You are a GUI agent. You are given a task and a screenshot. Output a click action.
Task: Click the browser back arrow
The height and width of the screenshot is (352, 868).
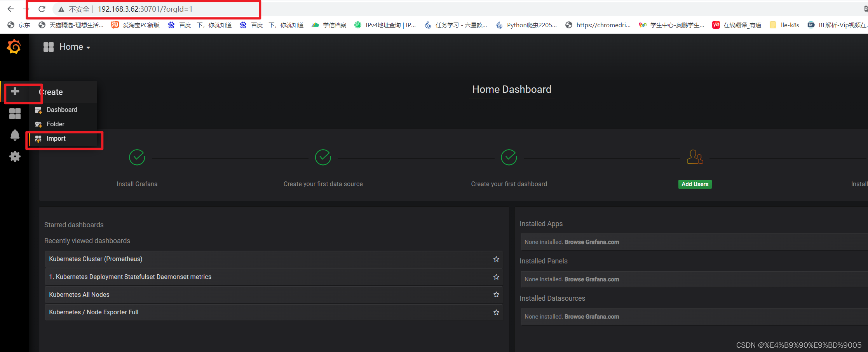coord(10,9)
